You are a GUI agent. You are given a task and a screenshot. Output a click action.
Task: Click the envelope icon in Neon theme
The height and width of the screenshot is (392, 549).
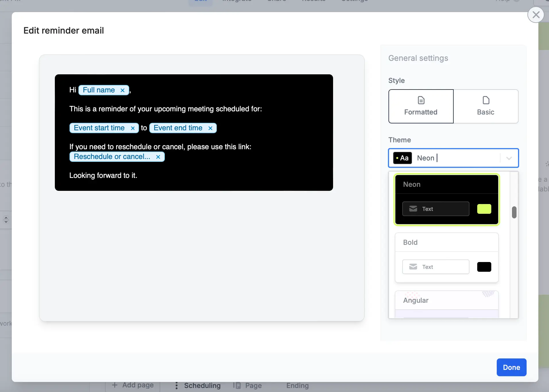(x=413, y=209)
